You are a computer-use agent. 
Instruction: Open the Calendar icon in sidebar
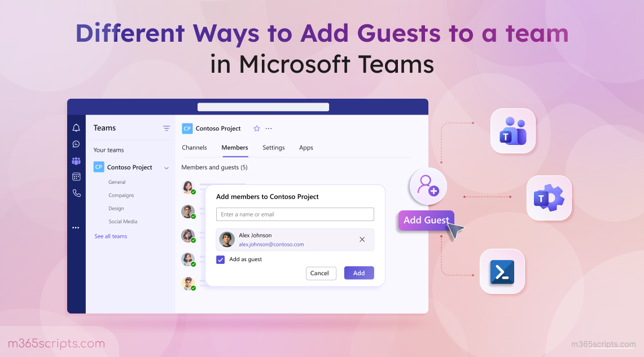(76, 177)
